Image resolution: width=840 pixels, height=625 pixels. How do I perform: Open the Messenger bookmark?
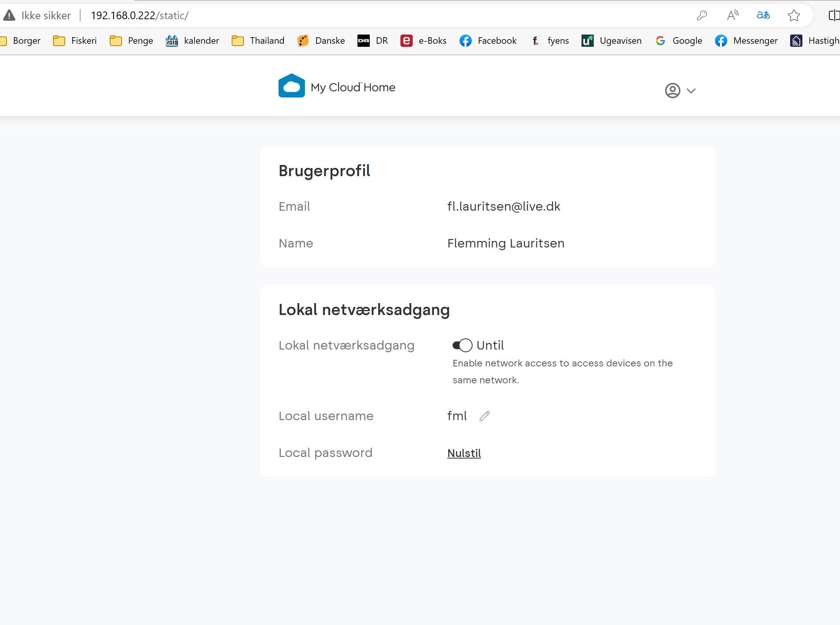[x=746, y=41]
